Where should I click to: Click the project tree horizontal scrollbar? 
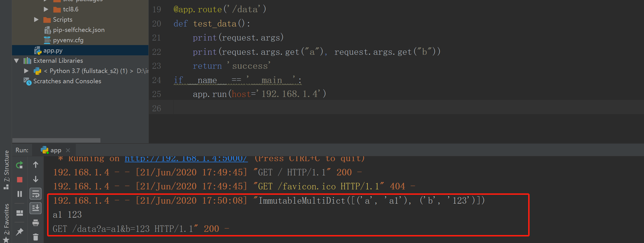(56, 140)
